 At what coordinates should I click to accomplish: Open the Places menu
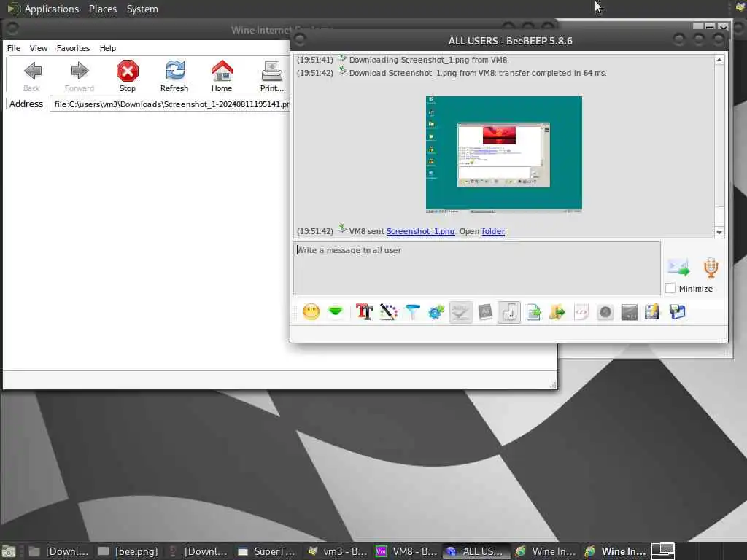click(x=102, y=9)
